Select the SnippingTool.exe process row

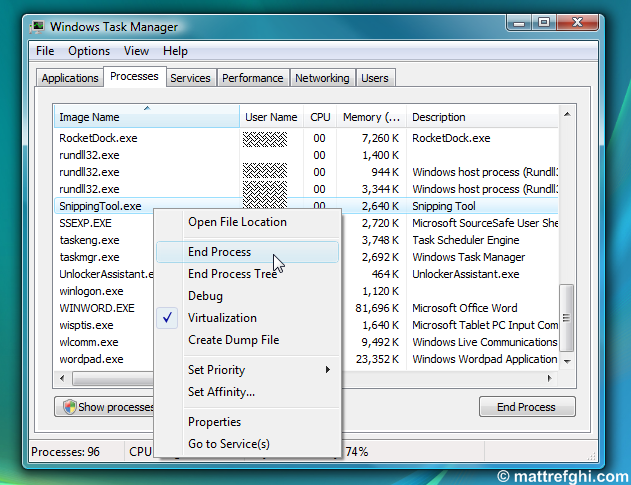[306, 206]
